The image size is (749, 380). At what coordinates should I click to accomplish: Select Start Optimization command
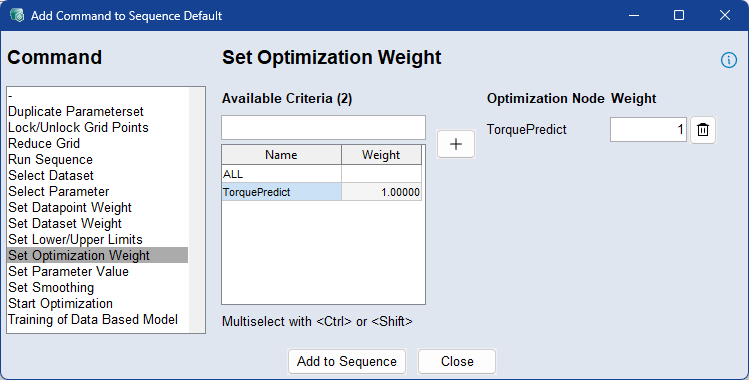(61, 303)
